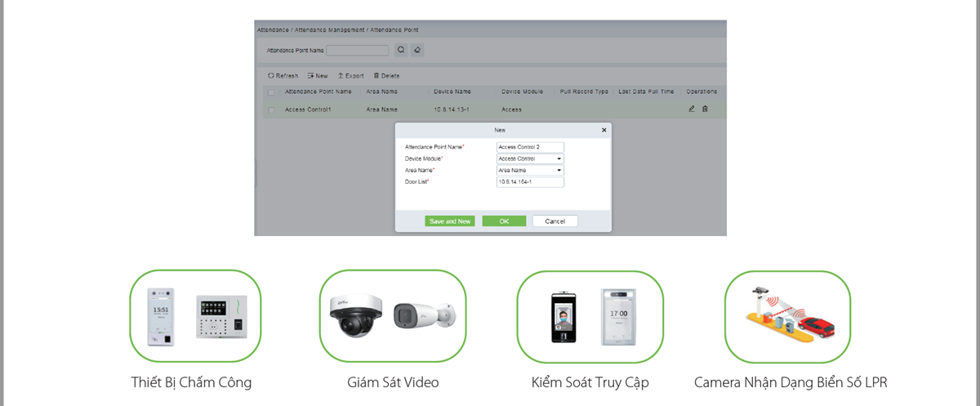Toggle the select-all header checkbox
This screenshot has height=406, width=980.
click(271, 92)
